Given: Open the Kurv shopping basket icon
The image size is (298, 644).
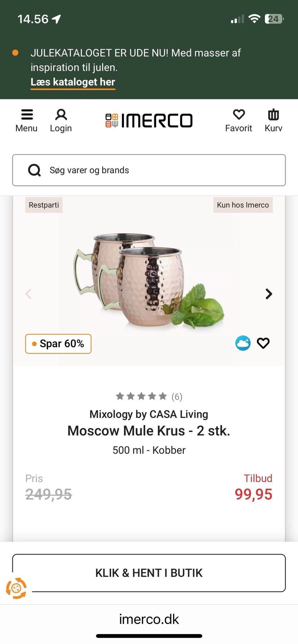Looking at the screenshot, I should pyautogui.click(x=273, y=115).
